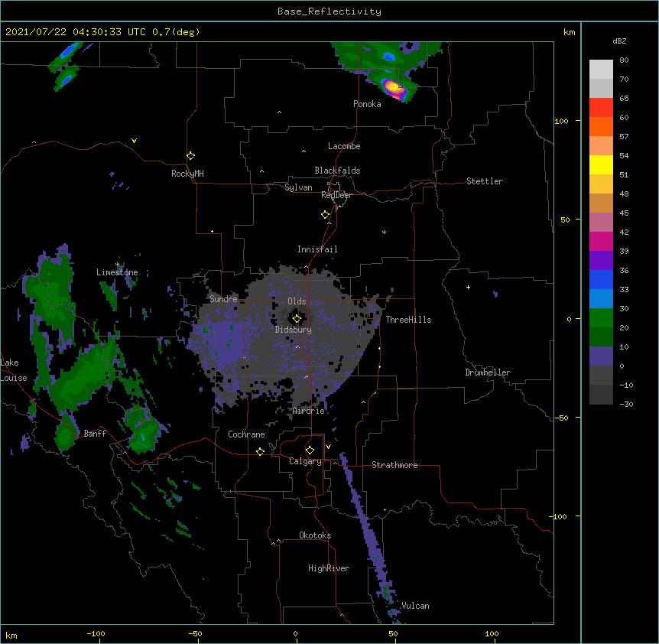Click the white 80 dBZ legend swatch
Image resolution: width=659 pixels, height=644 pixels.
pyautogui.click(x=601, y=70)
